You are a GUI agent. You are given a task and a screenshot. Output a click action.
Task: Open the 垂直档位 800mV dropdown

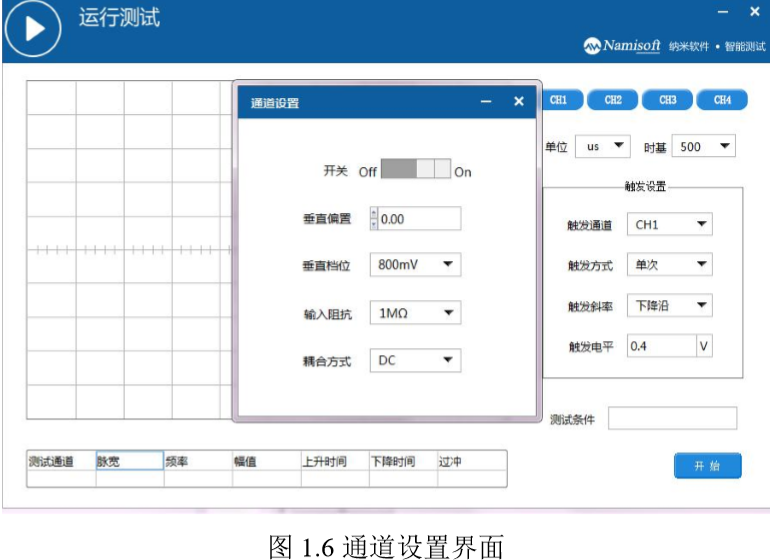(x=415, y=265)
